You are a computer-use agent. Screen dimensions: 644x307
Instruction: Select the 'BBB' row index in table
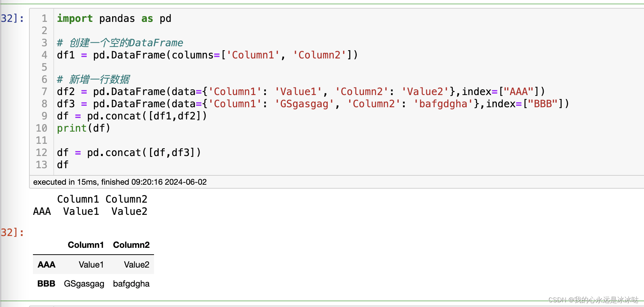tap(46, 284)
